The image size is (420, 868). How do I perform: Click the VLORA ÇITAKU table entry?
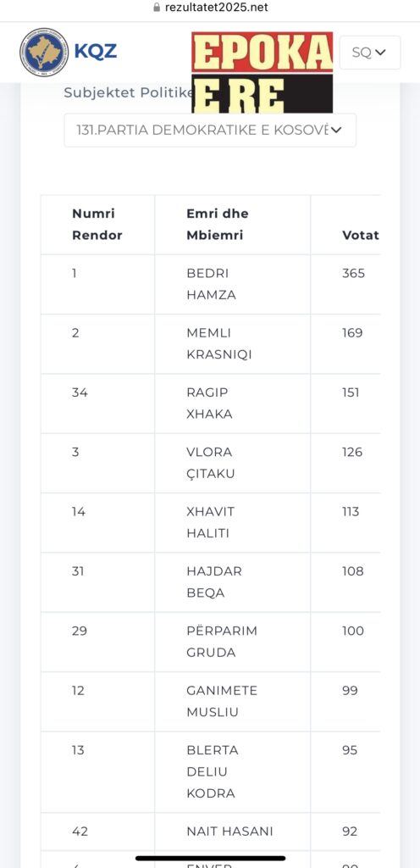pyautogui.click(x=211, y=463)
